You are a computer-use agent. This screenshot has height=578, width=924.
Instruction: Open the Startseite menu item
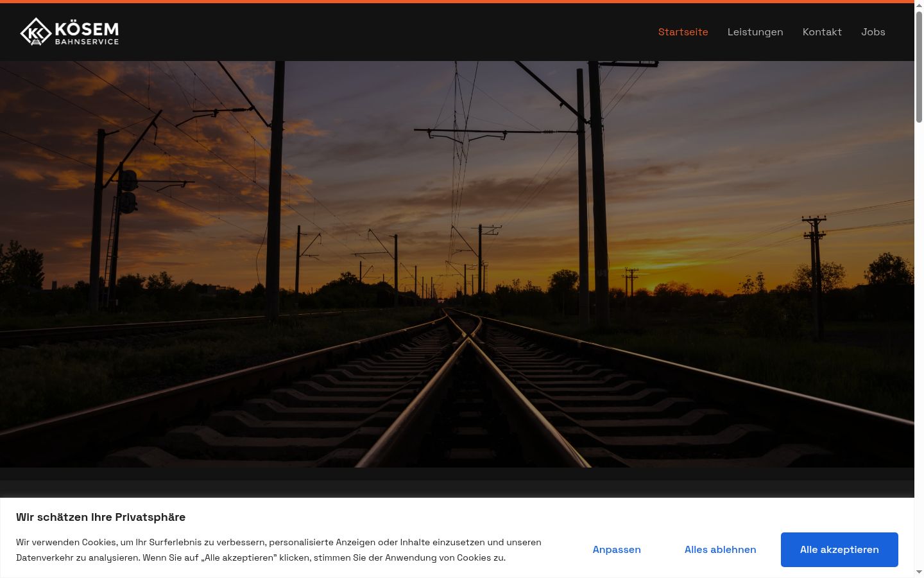pos(683,32)
